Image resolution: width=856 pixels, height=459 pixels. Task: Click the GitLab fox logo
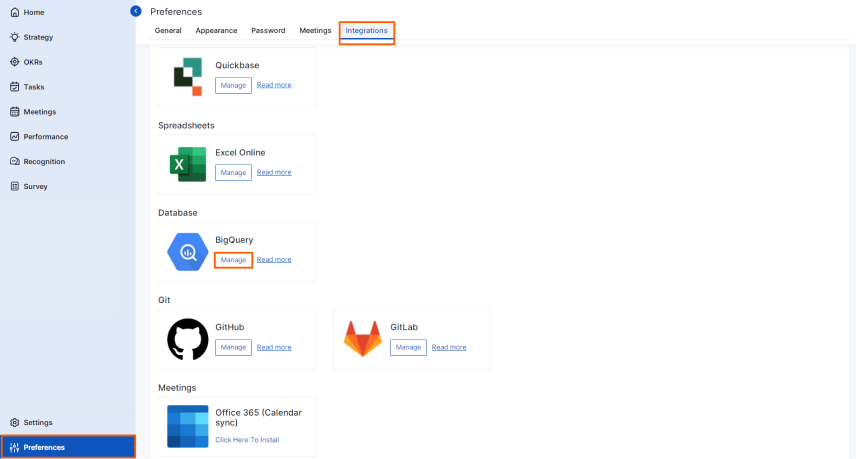click(x=362, y=339)
